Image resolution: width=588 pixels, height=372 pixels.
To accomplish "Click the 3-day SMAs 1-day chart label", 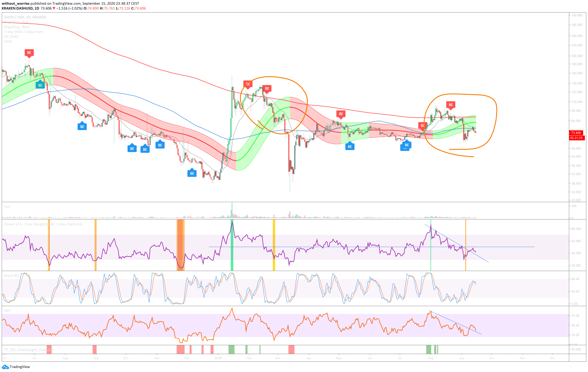I will coord(23,32).
